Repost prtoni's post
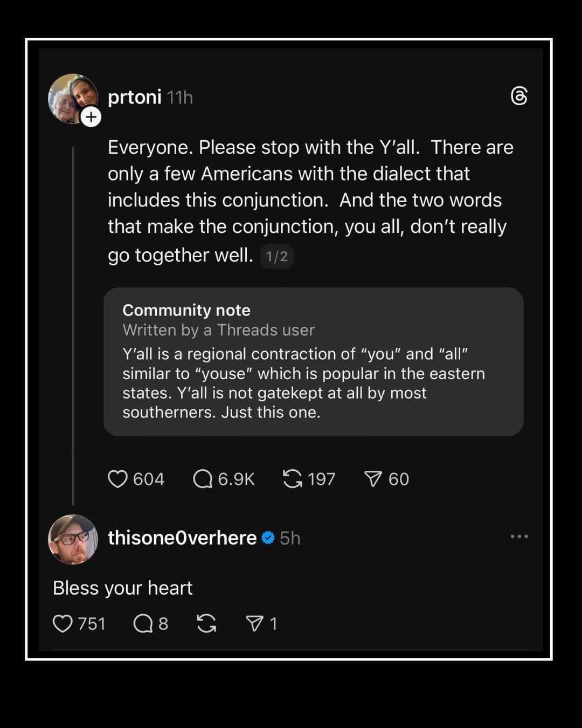Image resolution: width=582 pixels, height=728 pixels. tap(292, 479)
